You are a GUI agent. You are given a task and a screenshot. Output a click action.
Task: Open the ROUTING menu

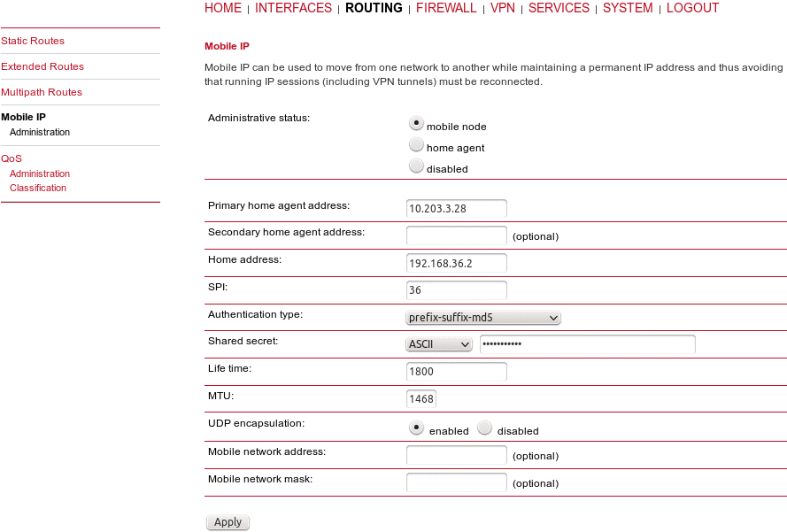(x=374, y=8)
